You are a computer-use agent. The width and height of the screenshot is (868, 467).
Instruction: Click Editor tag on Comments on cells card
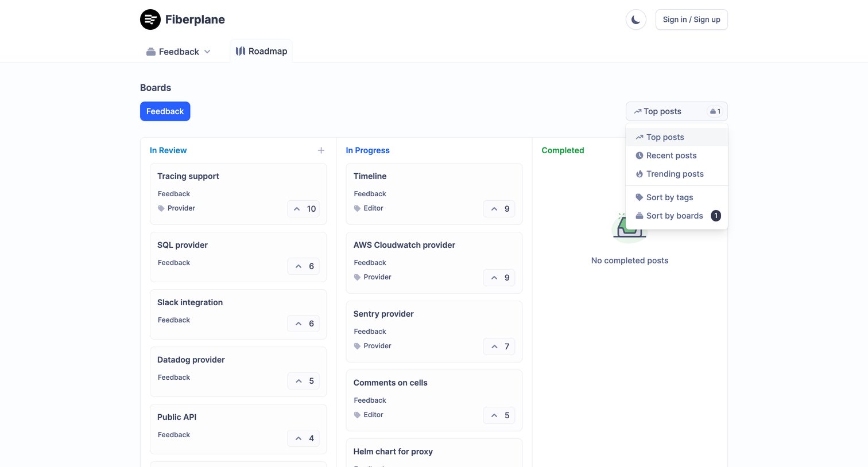tap(369, 415)
